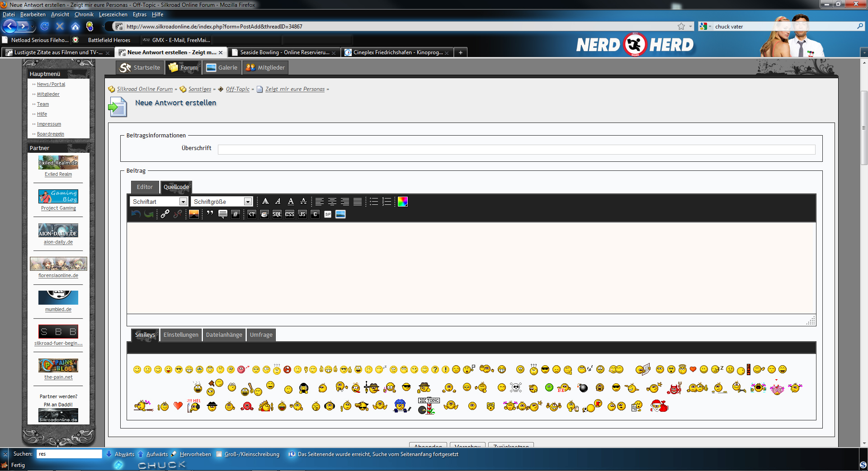Click the CSS code icon

pyautogui.click(x=289, y=214)
